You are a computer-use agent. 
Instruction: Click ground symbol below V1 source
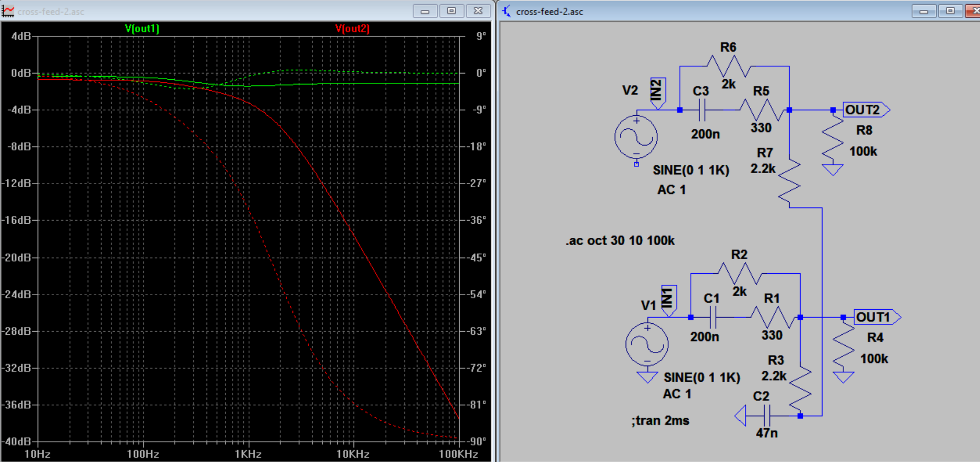click(x=647, y=377)
